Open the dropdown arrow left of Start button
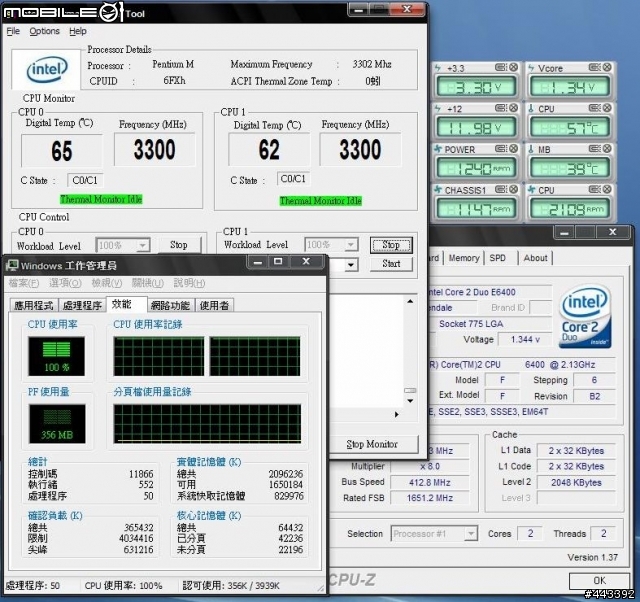The height and width of the screenshot is (602, 640). click(351, 265)
